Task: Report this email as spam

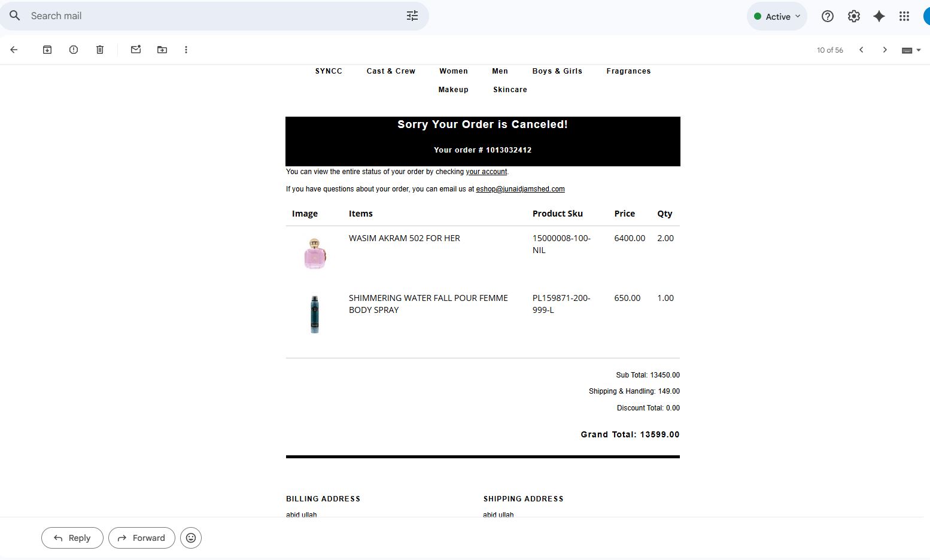Action: pos(74,50)
